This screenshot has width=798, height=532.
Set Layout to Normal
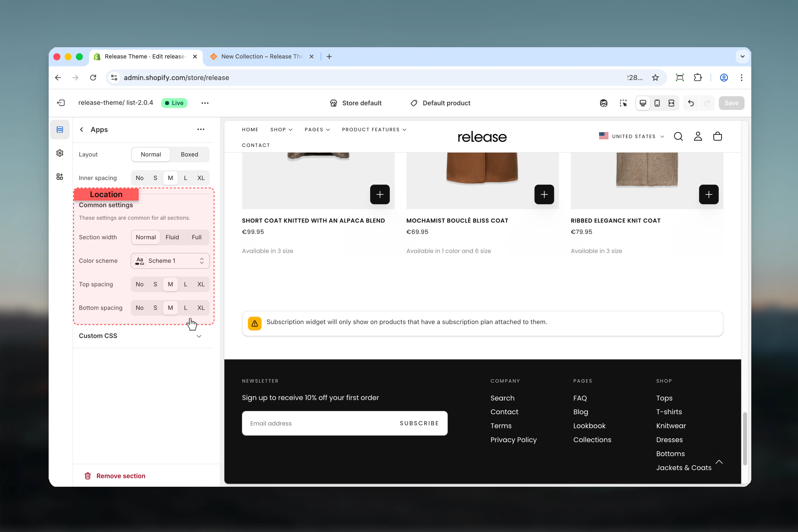[x=151, y=154]
